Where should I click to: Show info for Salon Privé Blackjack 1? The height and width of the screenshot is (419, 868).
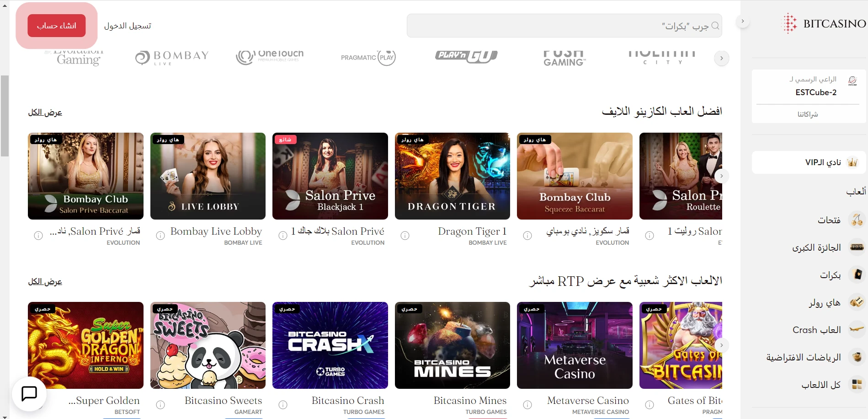(x=283, y=236)
